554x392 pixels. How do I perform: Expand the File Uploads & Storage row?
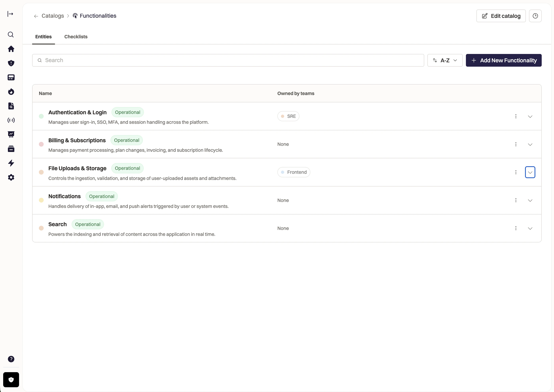530,172
